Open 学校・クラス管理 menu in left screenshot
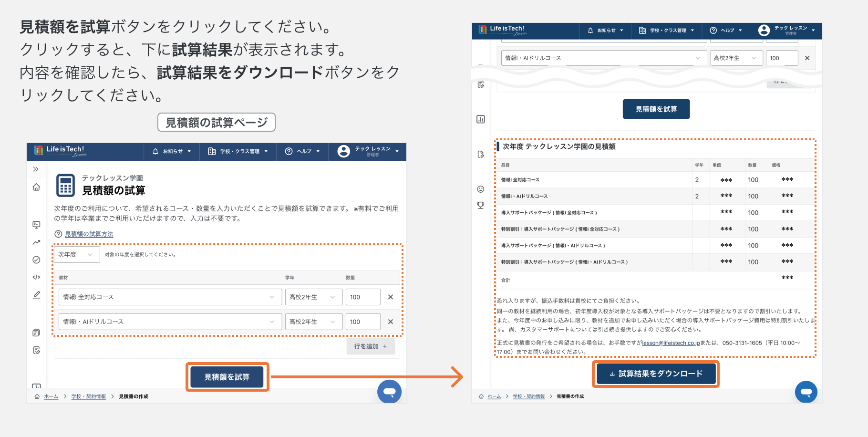868x437 pixels. (x=238, y=151)
